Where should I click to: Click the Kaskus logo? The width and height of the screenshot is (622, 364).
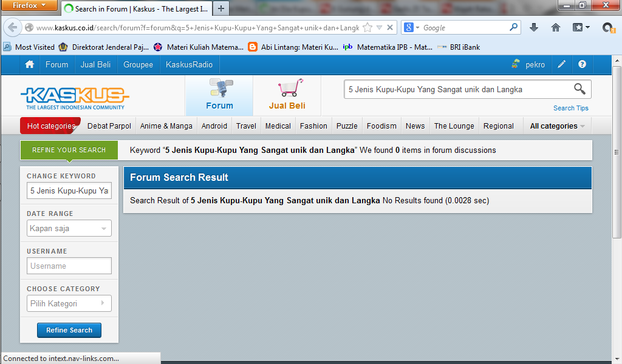pos(75,98)
